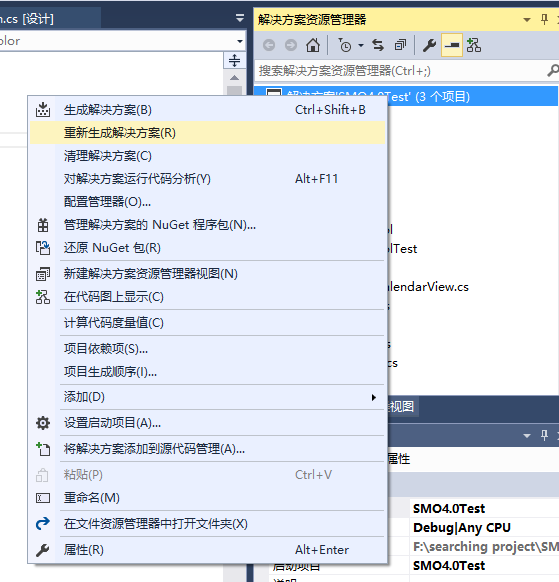Screen dimensions: 559x582
Task: Open Properties via the wrench toolbar icon
Action: (x=429, y=45)
